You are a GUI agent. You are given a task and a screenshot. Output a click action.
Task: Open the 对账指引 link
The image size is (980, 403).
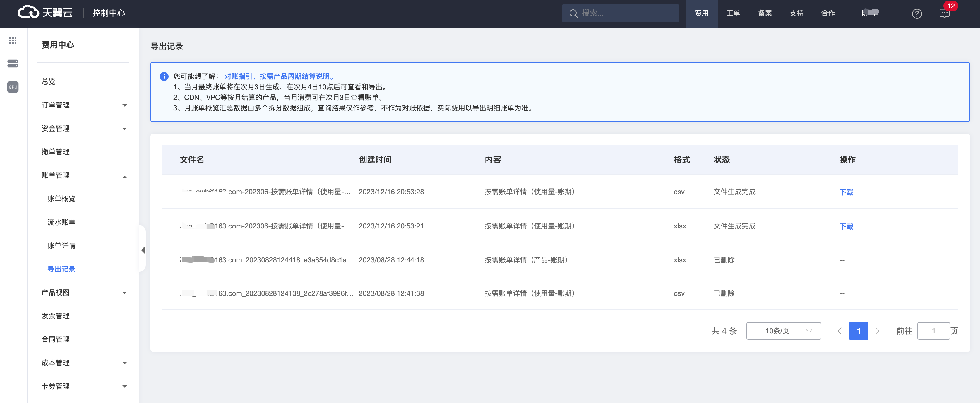pos(238,76)
